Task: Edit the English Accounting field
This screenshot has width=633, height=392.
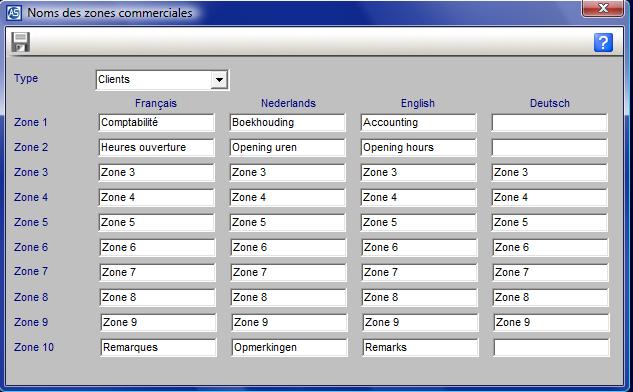Action: (418, 122)
